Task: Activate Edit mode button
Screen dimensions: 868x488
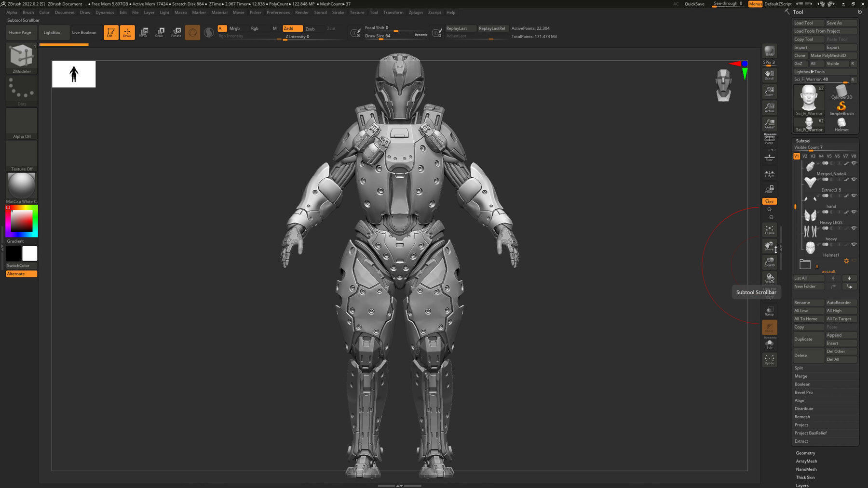Action: 111,32
